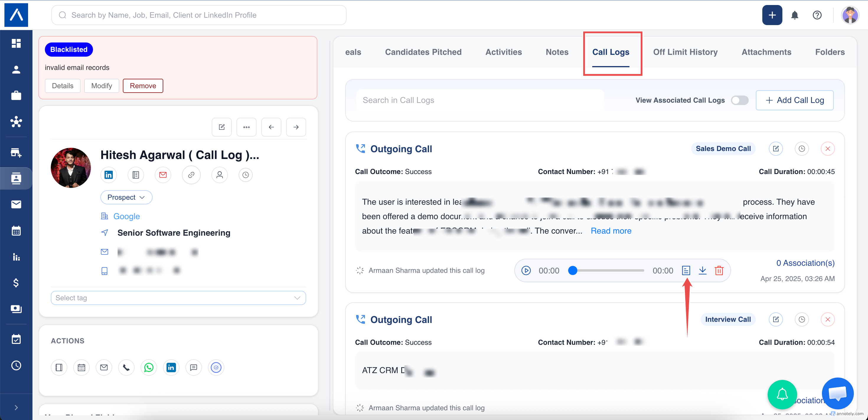Go to previous contact with left arrow
Image resolution: width=868 pixels, height=420 pixels.
pos(271,127)
